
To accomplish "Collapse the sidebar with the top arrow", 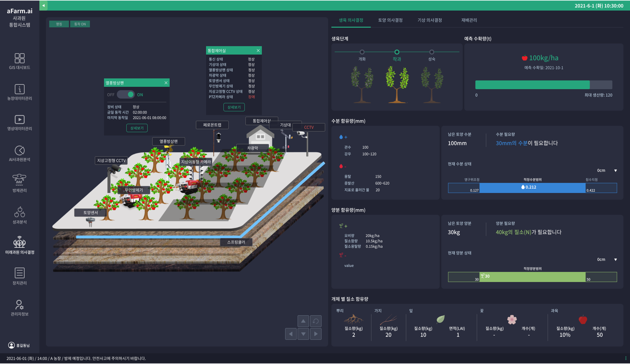I will tap(44, 6).
